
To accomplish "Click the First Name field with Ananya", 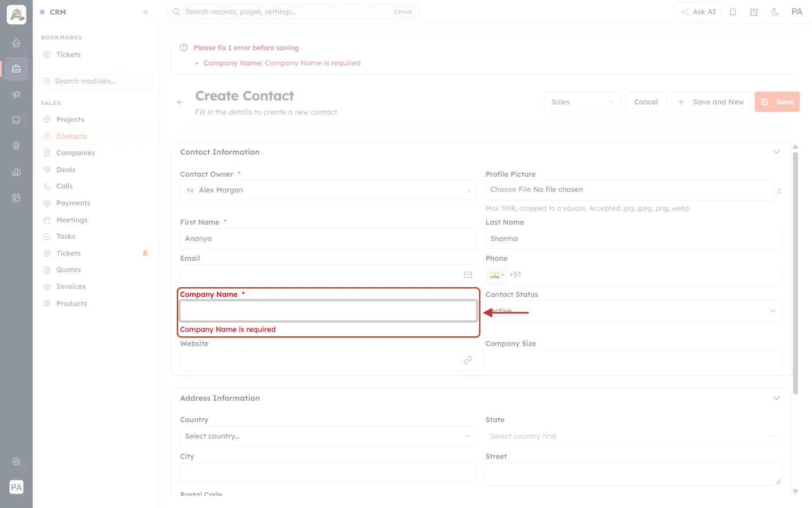I will [328, 239].
